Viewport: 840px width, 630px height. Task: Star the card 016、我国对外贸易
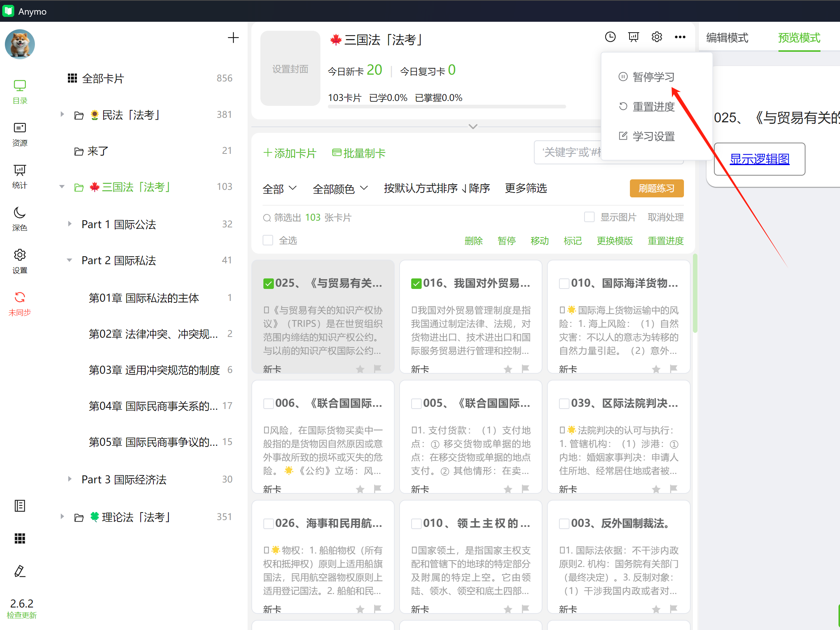coord(508,368)
